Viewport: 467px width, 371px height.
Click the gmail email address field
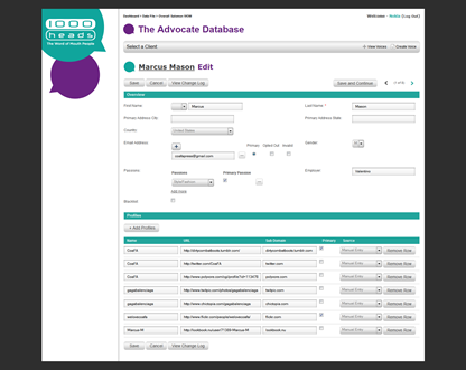203,156
